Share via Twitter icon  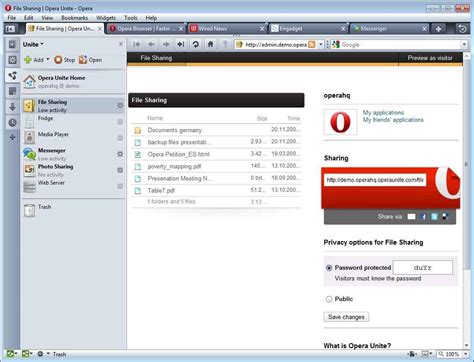coord(434,217)
